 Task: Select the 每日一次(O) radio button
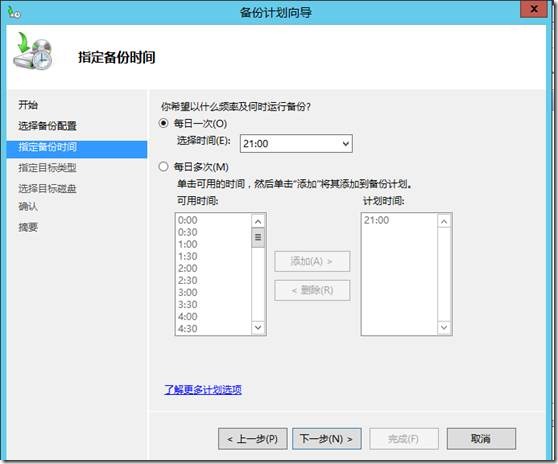[163, 123]
